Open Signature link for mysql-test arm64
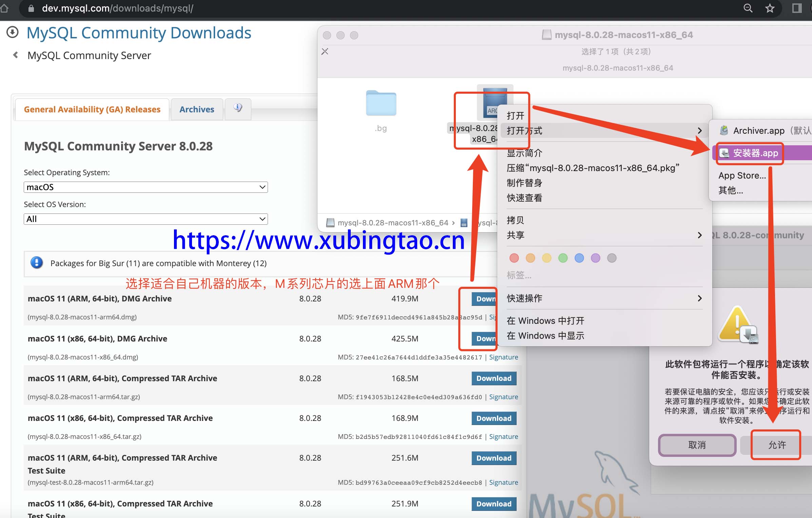This screenshot has height=518, width=812. [503, 482]
